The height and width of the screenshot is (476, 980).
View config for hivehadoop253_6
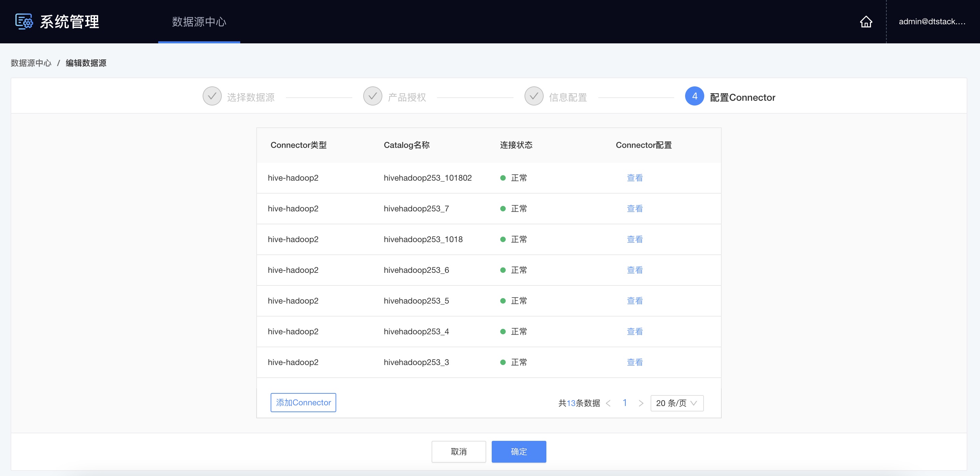pyautogui.click(x=635, y=270)
